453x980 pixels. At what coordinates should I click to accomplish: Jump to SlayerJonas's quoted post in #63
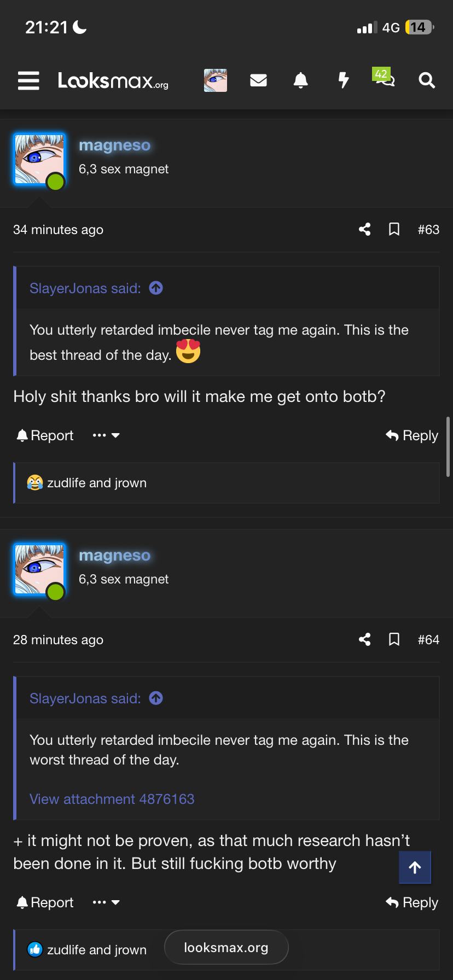(156, 288)
